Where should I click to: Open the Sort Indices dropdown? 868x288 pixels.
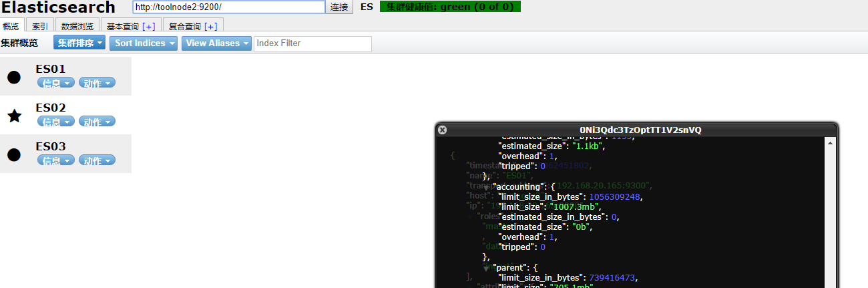click(144, 43)
